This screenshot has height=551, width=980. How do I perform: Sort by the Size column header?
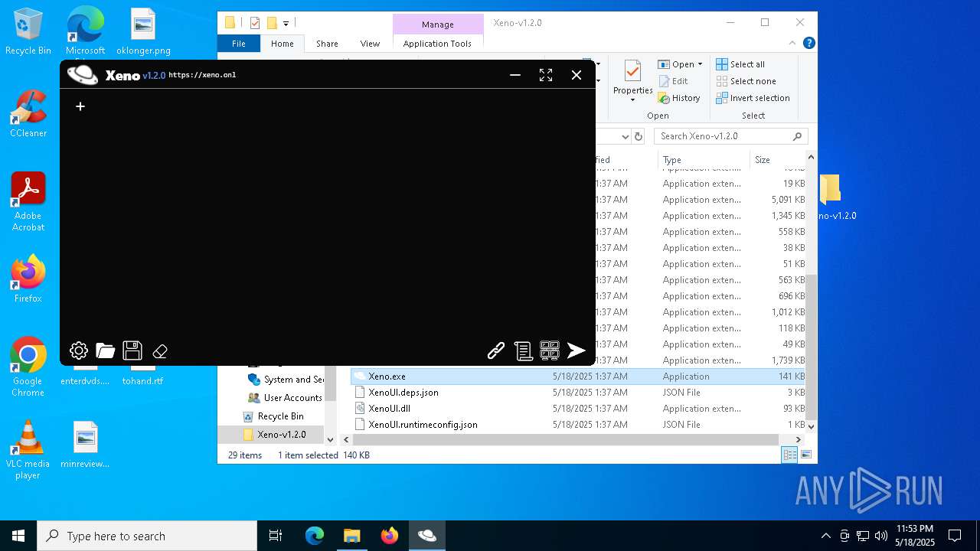[778, 160]
